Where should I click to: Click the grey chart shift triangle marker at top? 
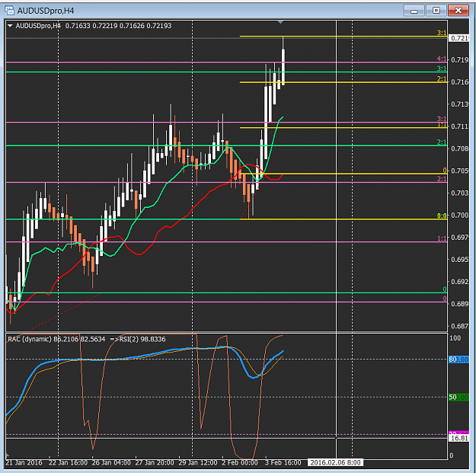coord(280,22)
